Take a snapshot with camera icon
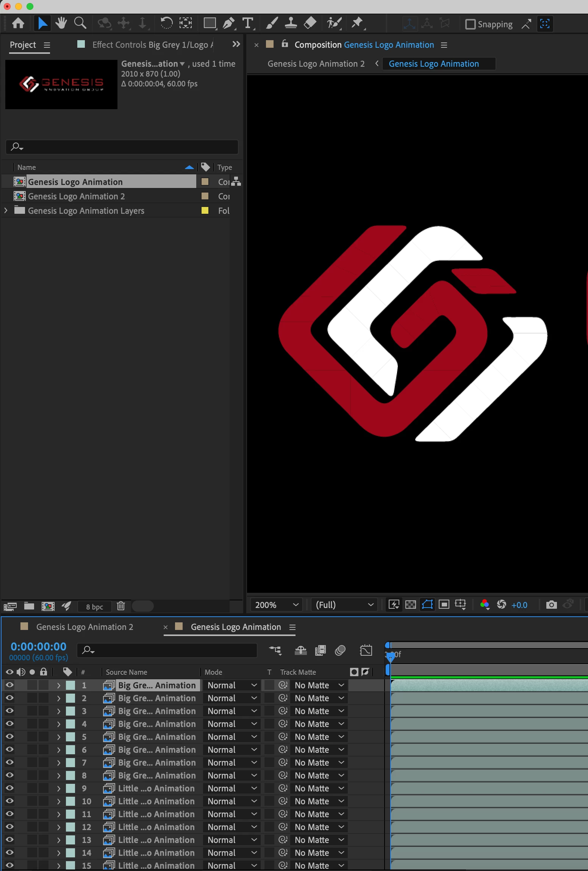This screenshot has height=871, width=588. 551,605
